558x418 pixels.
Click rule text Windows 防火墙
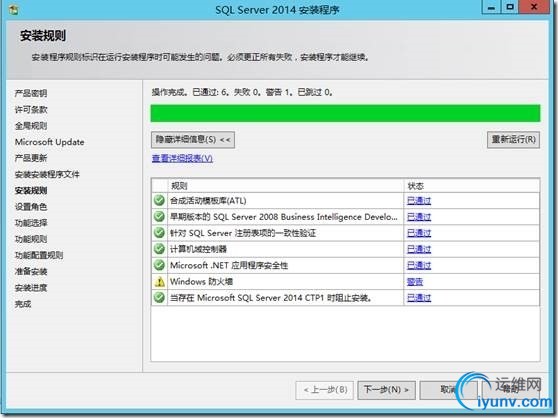(x=201, y=282)
